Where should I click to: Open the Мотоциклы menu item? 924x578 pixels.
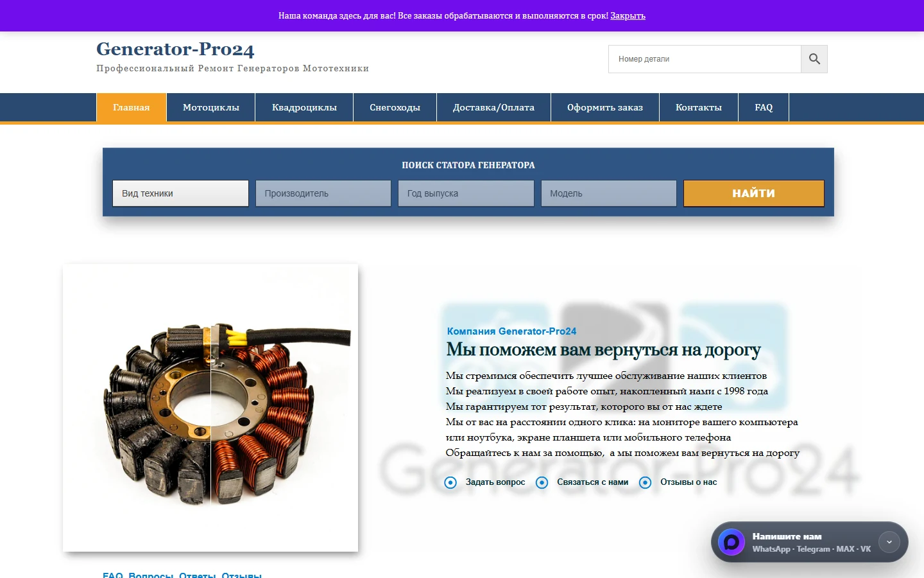click(x=211, y=107)
